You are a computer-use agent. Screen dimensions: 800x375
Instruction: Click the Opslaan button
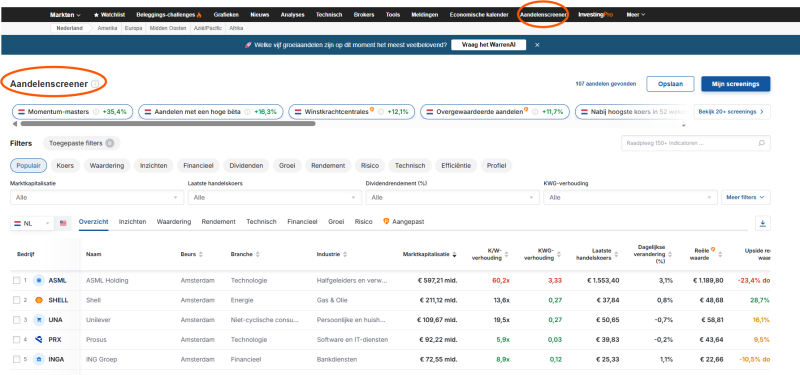(670, 84)
